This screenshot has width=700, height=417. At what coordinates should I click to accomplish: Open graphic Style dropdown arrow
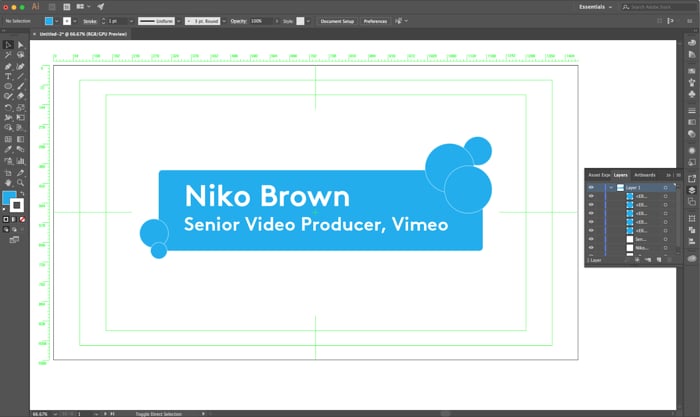tap(308, 21)
